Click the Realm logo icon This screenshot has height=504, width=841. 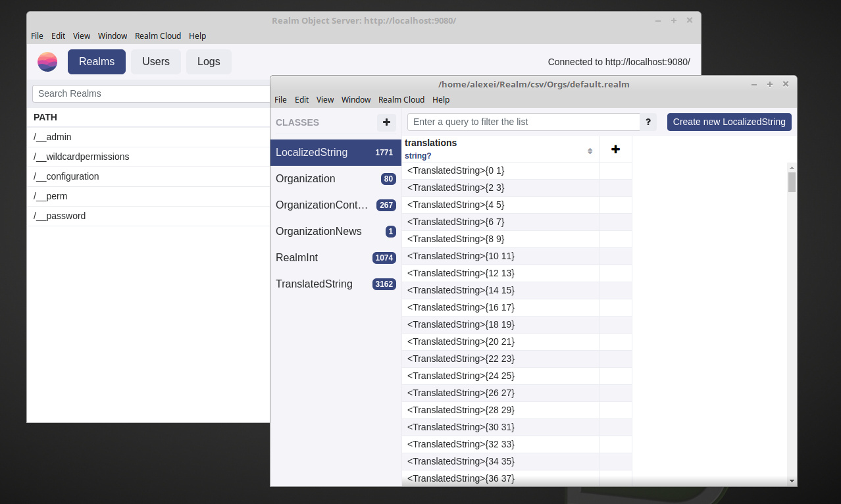[x=47, y=61]
